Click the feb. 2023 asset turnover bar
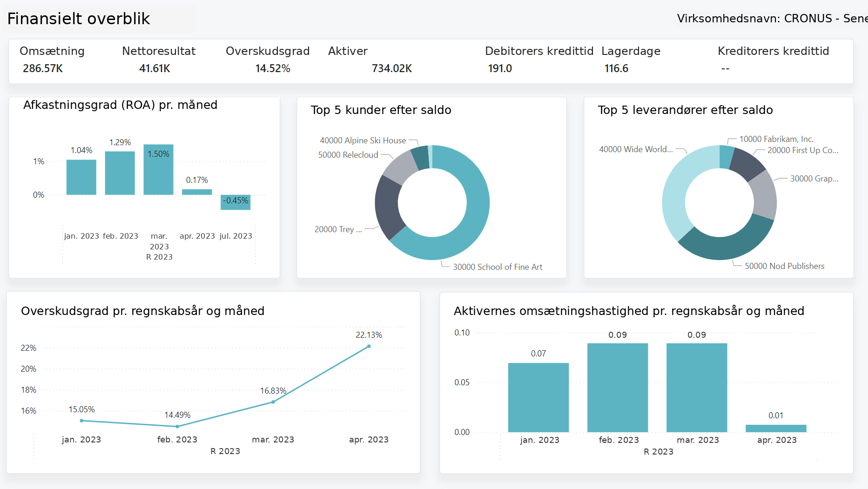Screen dimensions: 868x489 (x=618, y=388)
